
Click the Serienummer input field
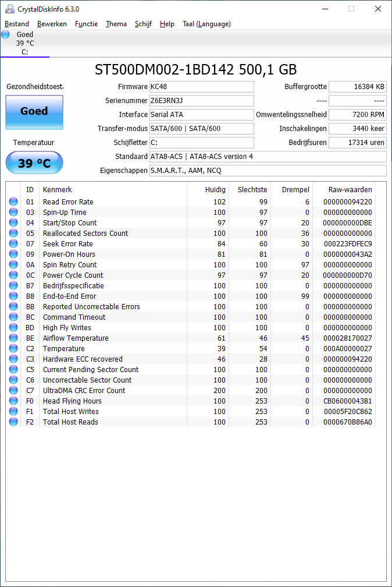tap(201, 101)
